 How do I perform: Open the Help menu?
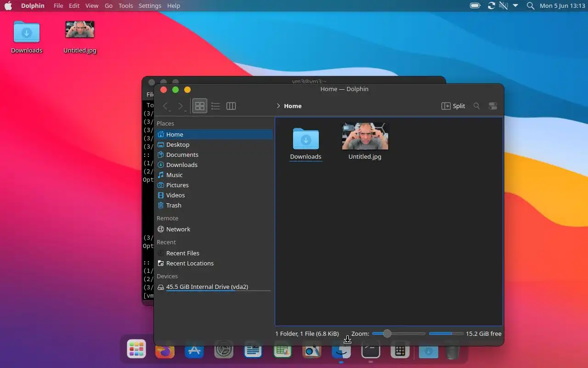tap(174, 6)
